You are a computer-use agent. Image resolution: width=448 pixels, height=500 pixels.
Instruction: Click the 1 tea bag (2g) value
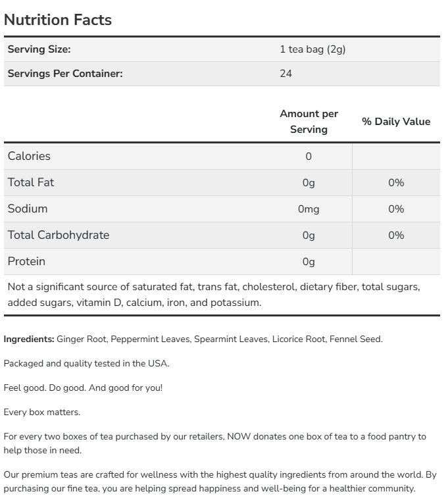312,49
